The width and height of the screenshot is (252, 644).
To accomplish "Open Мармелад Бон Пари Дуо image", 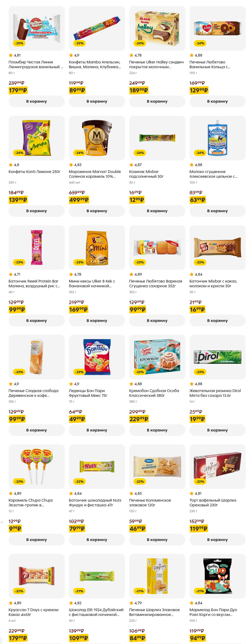I will click(x=217, y=576).
